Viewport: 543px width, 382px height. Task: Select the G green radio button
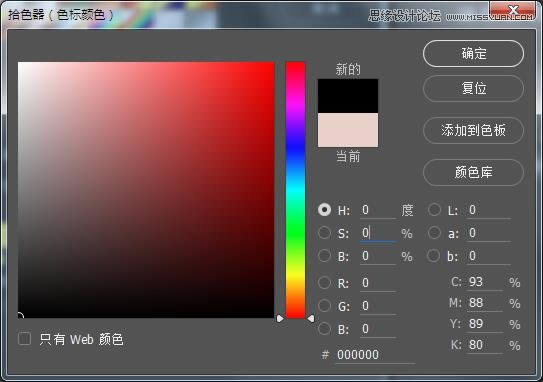(324, 306)
